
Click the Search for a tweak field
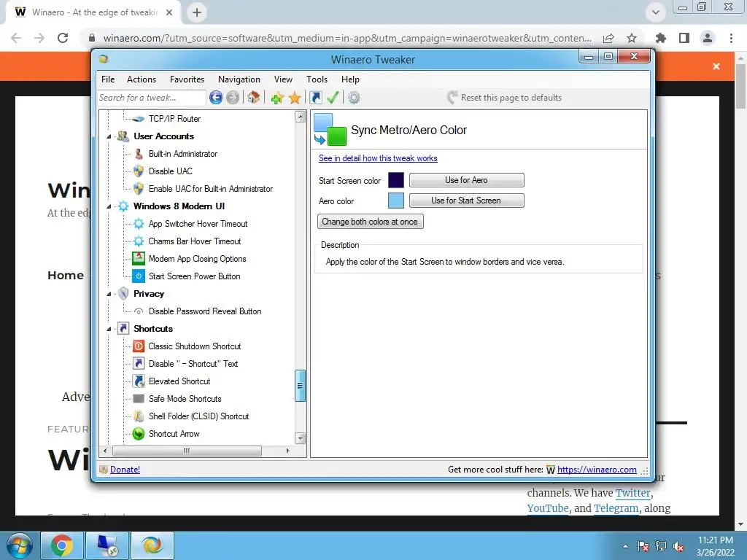tap(152, 98)
